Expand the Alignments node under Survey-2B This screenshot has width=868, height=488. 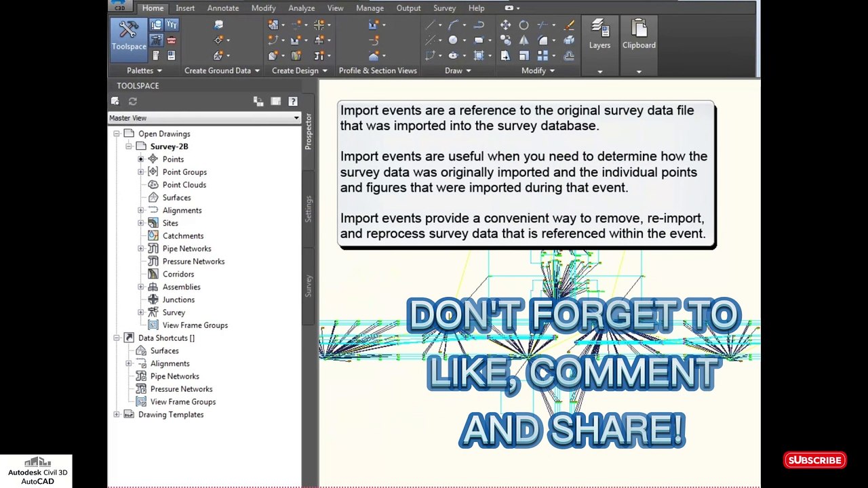pos(140,210)
